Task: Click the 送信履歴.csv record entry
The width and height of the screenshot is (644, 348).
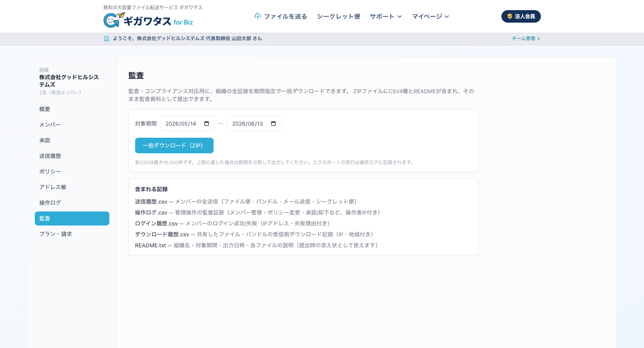Action: pos(246,202)
